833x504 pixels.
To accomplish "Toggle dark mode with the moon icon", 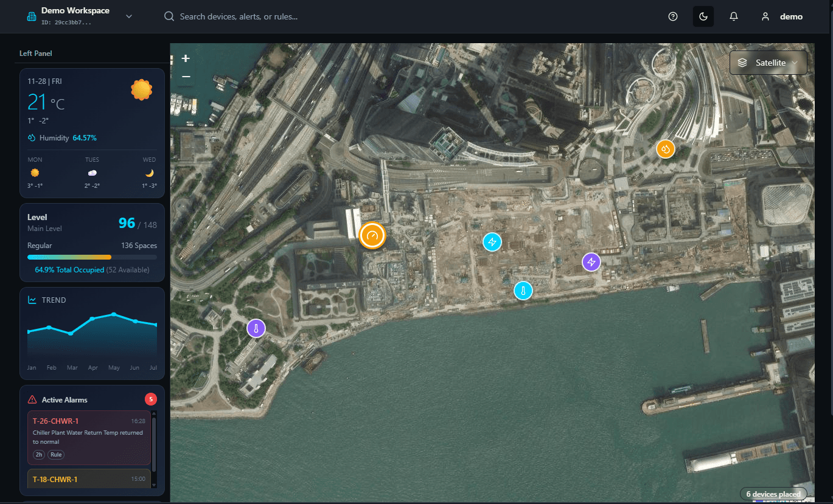I will point(703,16).
